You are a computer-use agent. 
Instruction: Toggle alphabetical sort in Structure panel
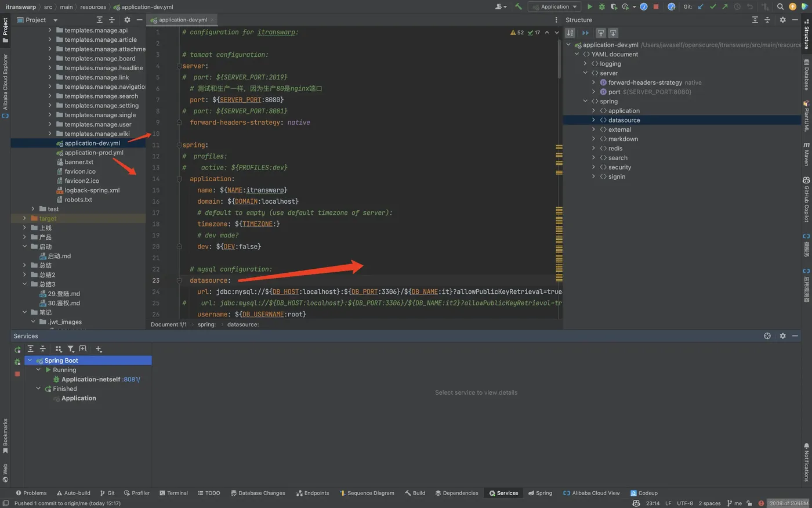(570, 33)
